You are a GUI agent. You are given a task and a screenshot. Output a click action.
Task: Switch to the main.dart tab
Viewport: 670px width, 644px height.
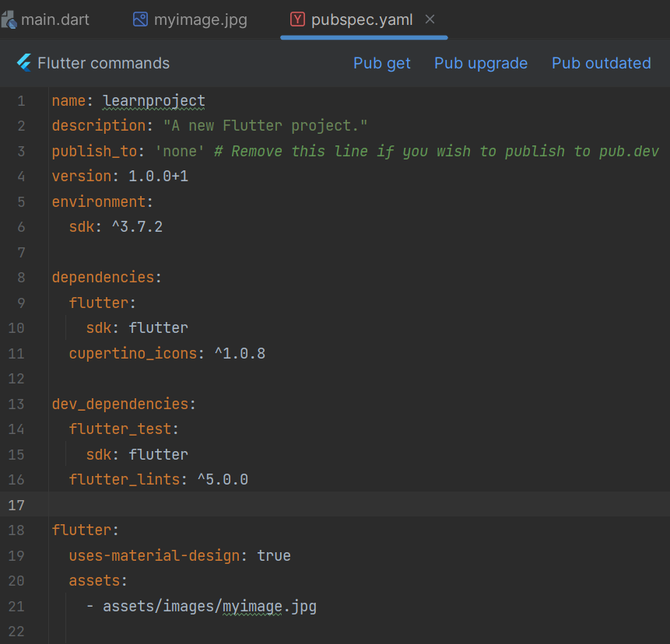(x=54, y=19)
